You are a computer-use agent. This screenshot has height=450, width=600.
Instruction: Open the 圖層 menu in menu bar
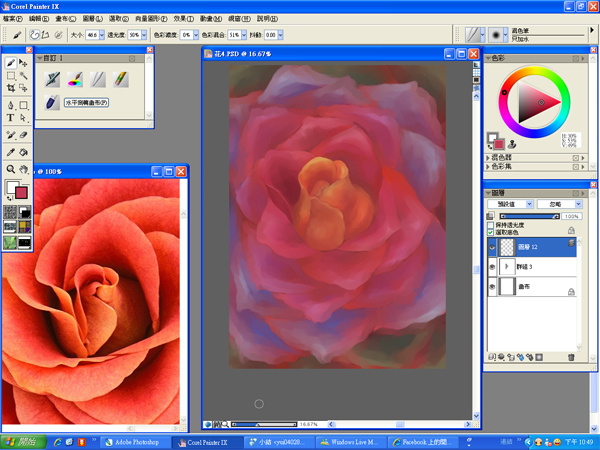pyautogui.click(x=90, y=18)
